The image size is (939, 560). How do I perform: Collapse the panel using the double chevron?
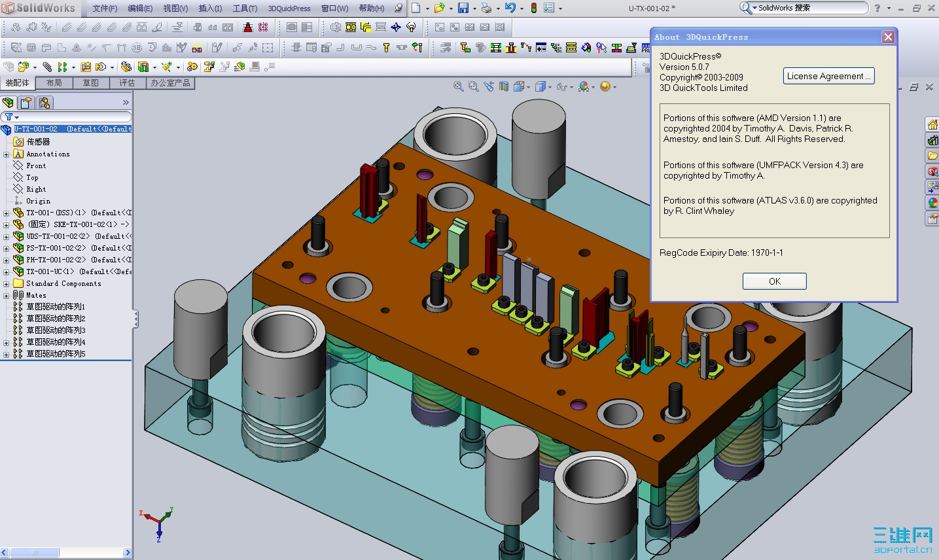(126, 103)
